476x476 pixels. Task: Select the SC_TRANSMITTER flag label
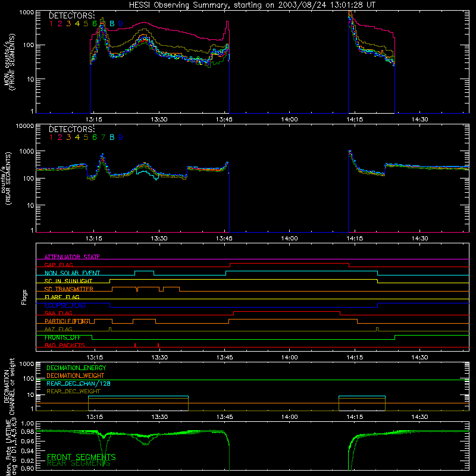click(69, 289)
